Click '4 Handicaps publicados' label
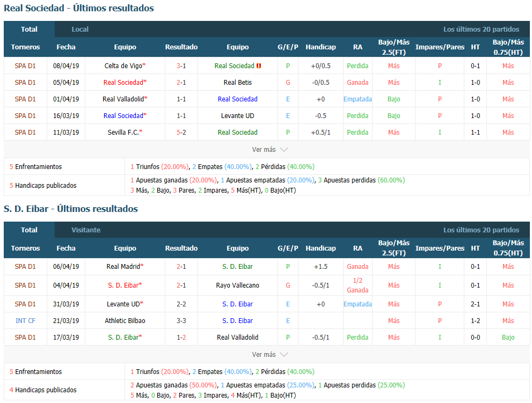Image resolution: width=532 pixels, height=403 pixels. point(43,390)
